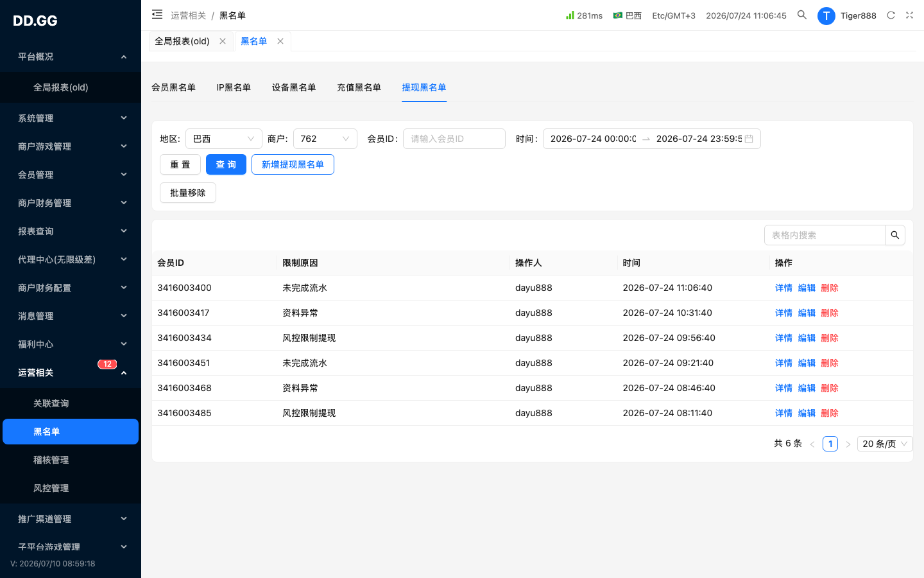924x578 pixels.
Task: Switch to the 充值黑名单 tab
Action: 359,87
